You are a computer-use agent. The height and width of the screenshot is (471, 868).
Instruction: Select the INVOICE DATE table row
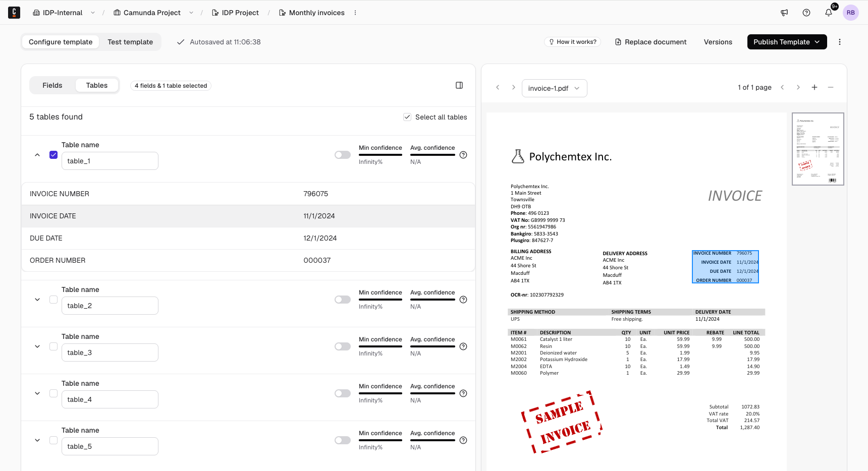[x=248, y=216]
